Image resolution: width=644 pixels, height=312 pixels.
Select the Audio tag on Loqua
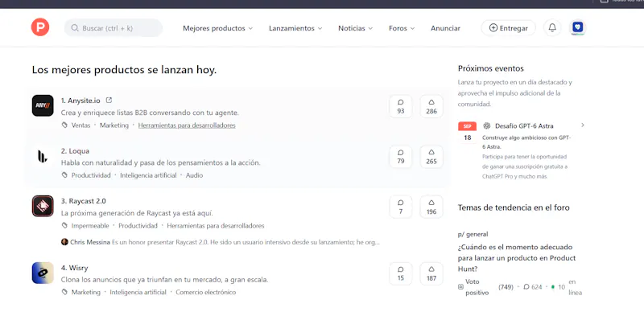pos(194,175)
